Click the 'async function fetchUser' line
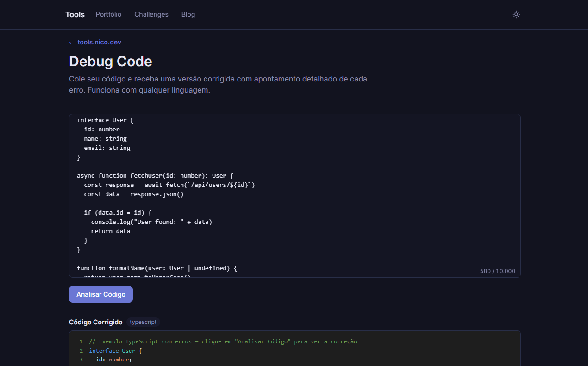This screenshot has height=366, width=588. click(155, 175)
